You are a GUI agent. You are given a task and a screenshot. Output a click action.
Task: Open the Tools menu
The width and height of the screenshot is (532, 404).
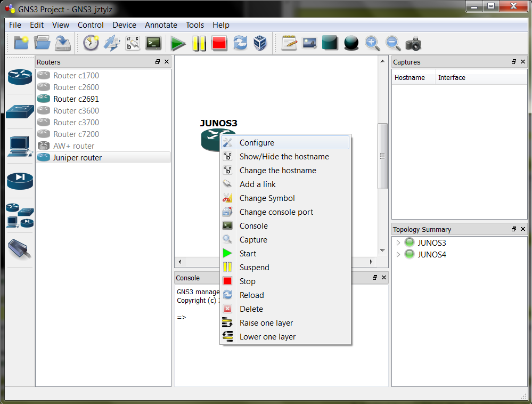coord(195,25)
